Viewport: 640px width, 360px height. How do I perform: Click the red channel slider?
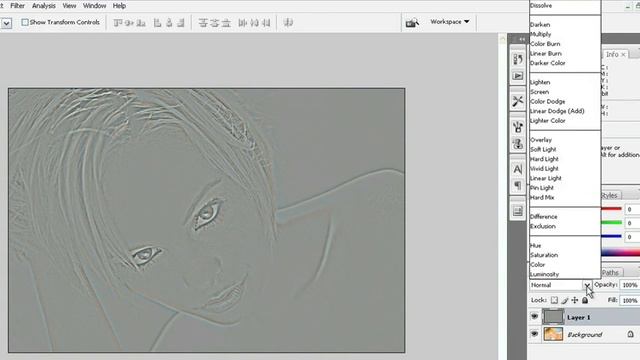611,209
